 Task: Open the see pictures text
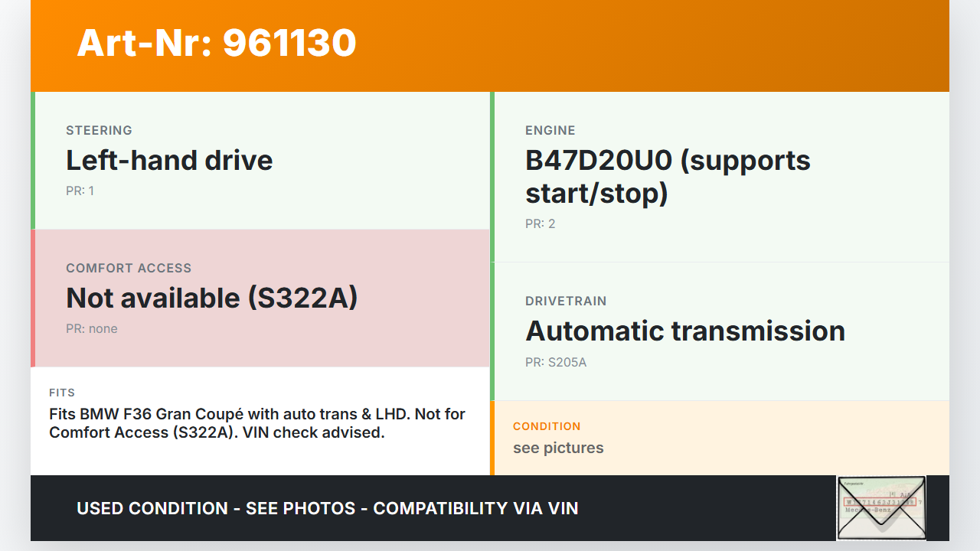tap(558, 448)
